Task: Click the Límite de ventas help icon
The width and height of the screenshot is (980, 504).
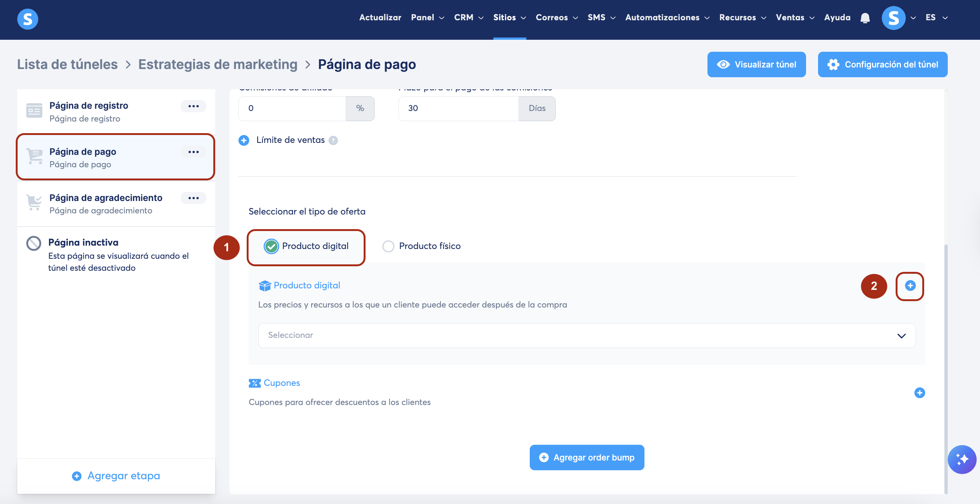Action: (x=333, y=141)
